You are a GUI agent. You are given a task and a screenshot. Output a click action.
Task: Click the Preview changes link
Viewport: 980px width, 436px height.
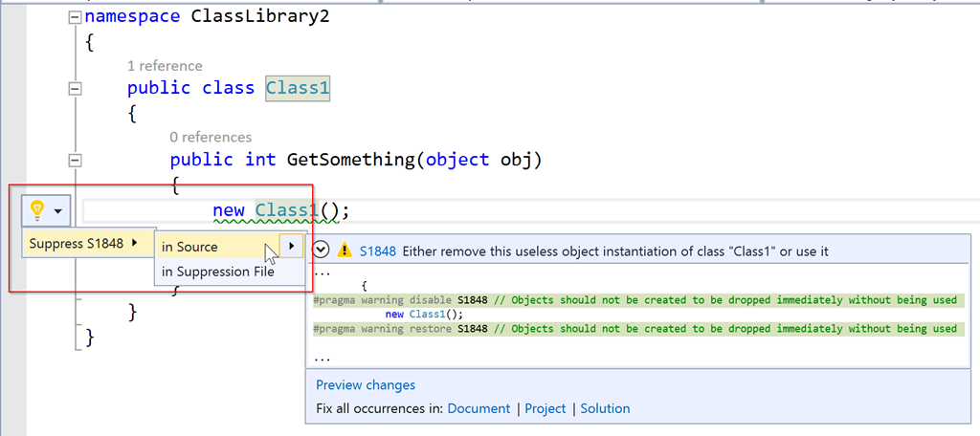pos(366,385)
